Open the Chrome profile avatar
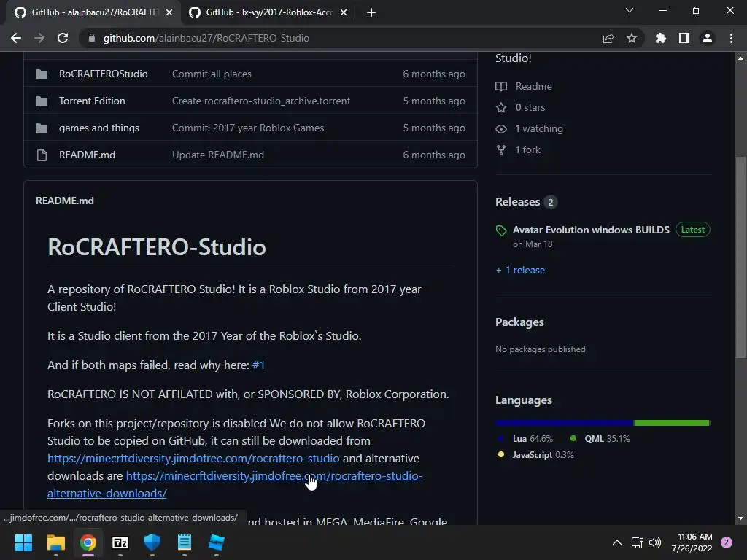747x560 pixels. point(707,38)
